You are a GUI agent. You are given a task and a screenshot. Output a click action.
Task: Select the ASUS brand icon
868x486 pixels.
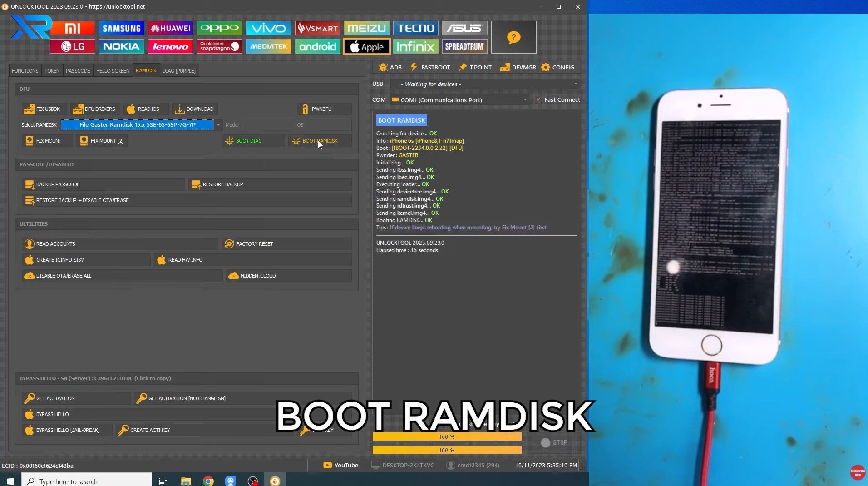[x=464, y=28]
